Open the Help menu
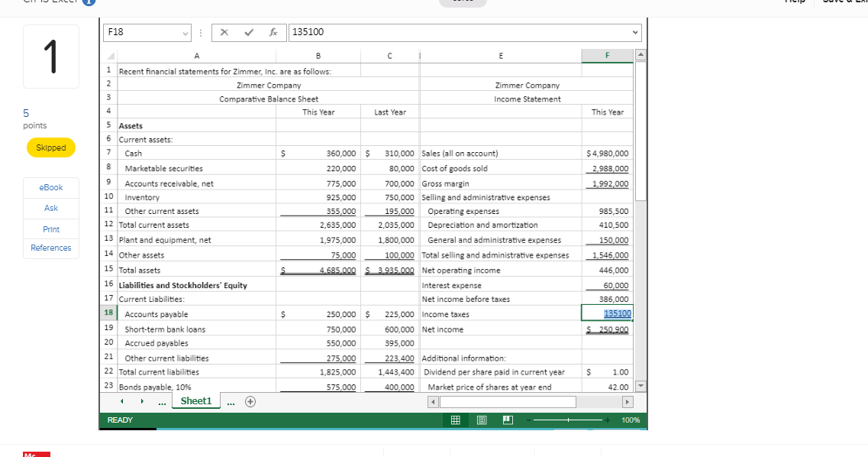 (795, 2)
